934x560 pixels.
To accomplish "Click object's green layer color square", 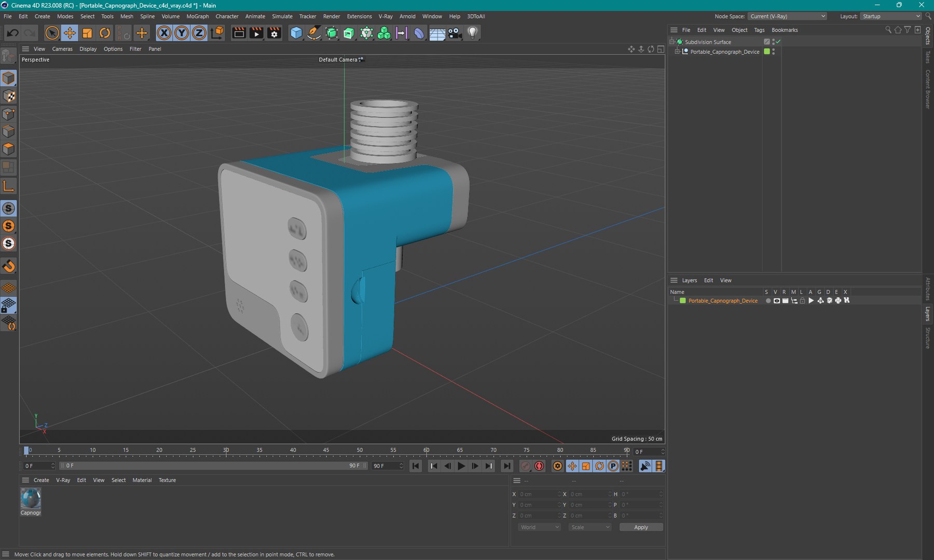I will click(x=767, y=52).
